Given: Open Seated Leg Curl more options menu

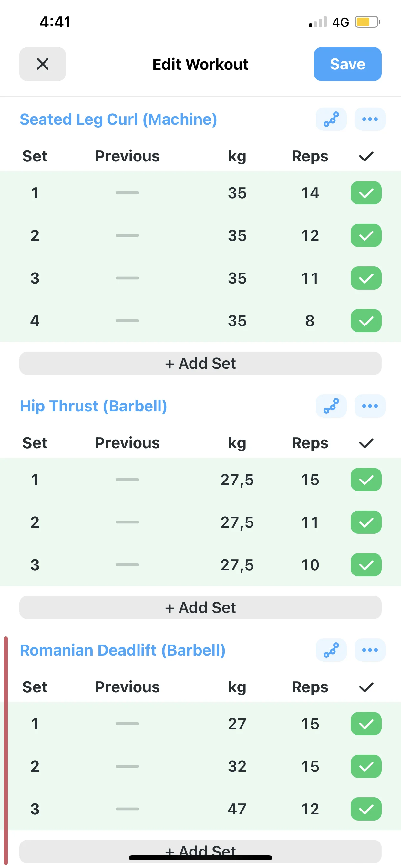Looking at the screenshot, I should pyautogui.click(x=370, y=119).
